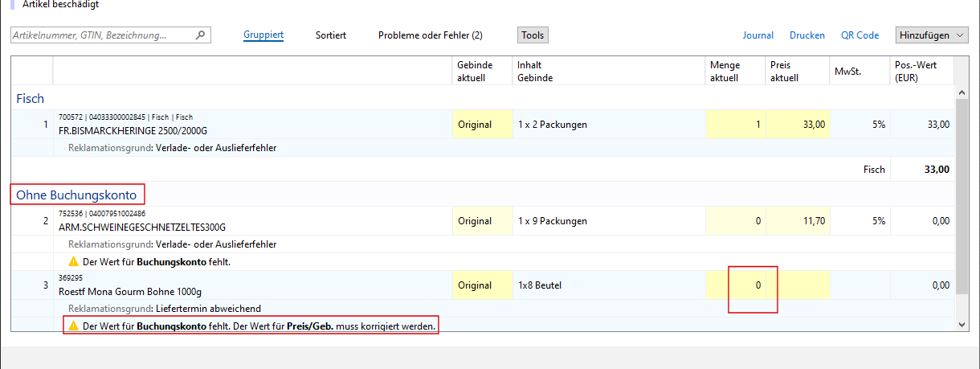The image size is (980, 369).
Task: Open Probleme oder Fehler (2) tab
Action: (x=430, y=35)
